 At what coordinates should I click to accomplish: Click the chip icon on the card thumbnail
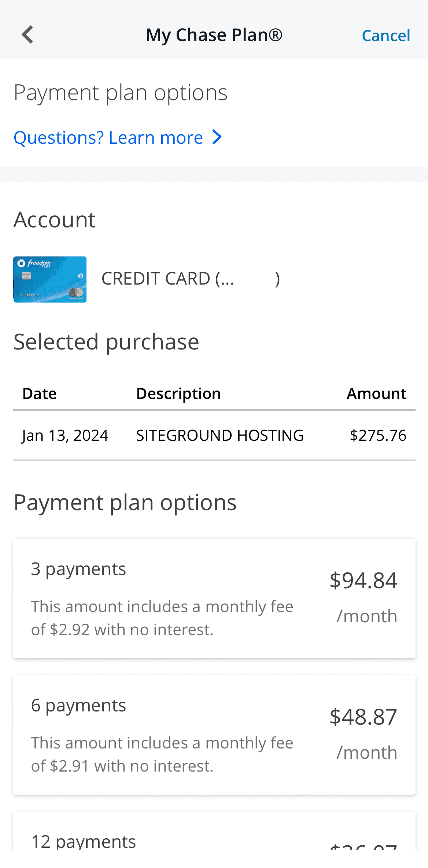(x=26, y=276)
